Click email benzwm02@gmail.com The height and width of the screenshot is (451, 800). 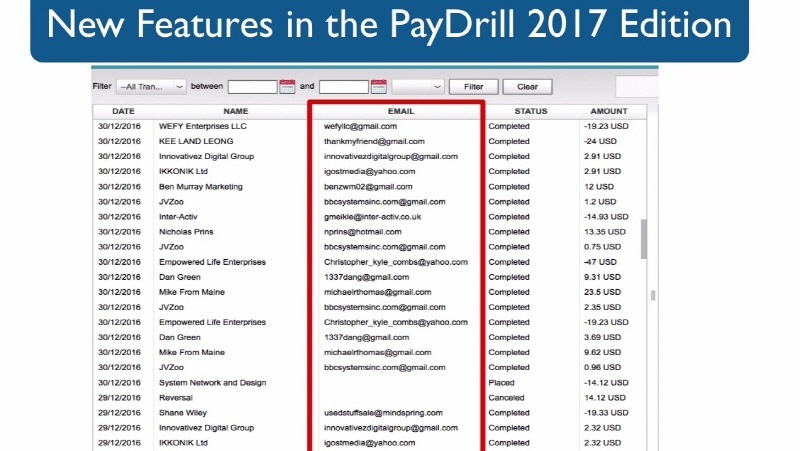coord(368,187)
